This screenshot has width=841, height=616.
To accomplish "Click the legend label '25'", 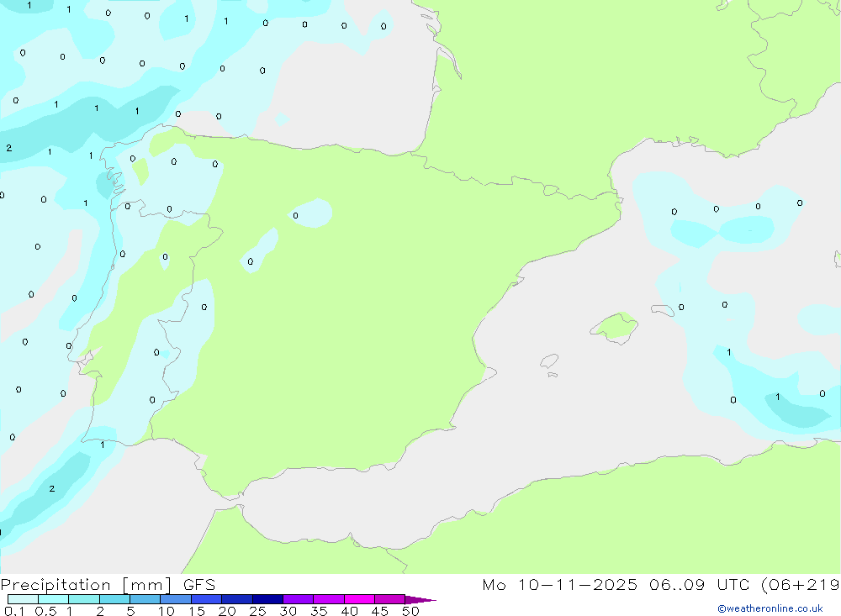I will (257, 611).
